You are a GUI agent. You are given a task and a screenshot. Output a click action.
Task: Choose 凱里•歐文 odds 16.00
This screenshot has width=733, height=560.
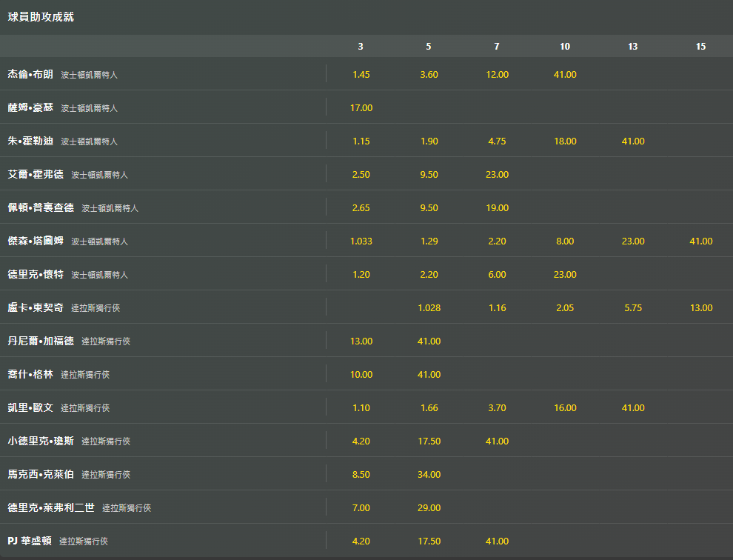click(565, 407)
